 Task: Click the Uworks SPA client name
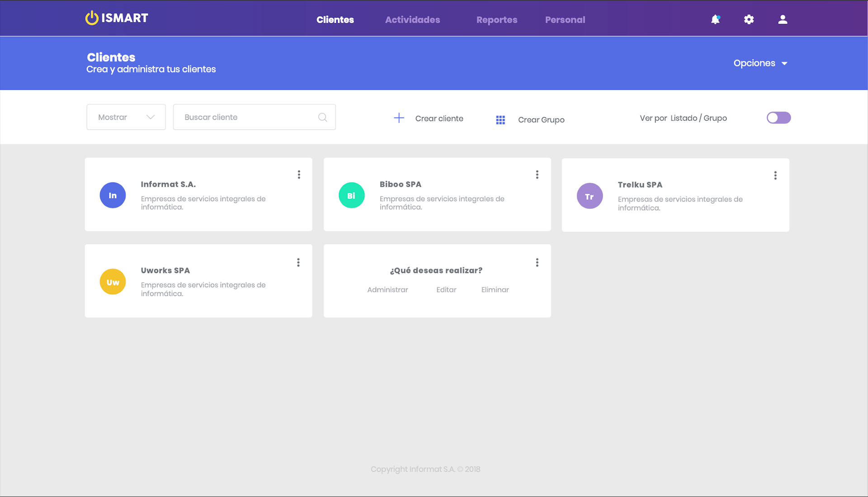click(165, 271)
